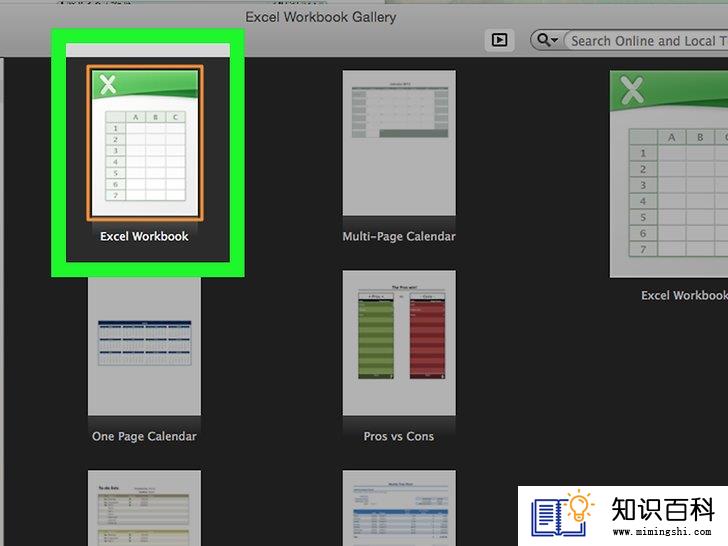Screen dimensions: 728x546
Task: Open the search magnifier dropdown
Action: pyautogui.click(x=547, y=40)
